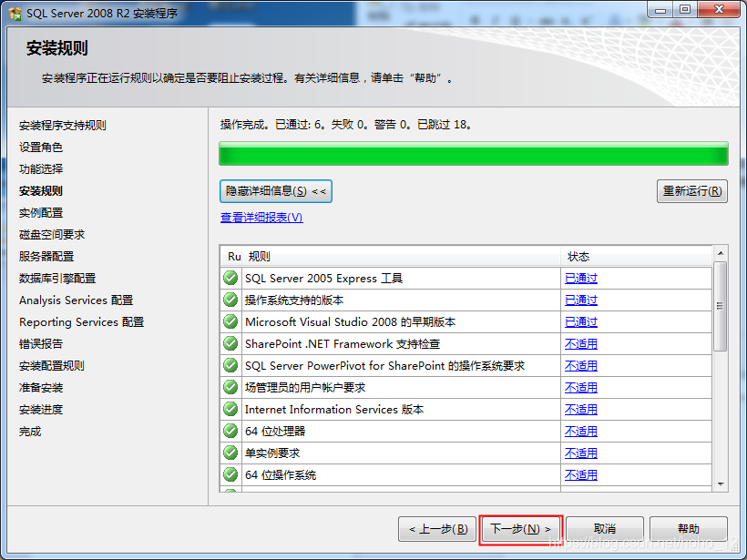Open 已通过 status for Visual Studio 2008 rule

[580, 322]
